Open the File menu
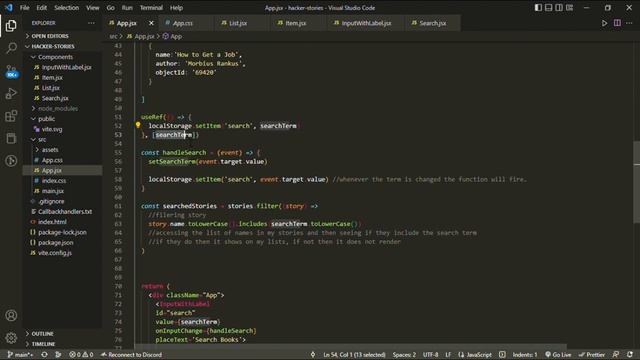 coord(24,8)
